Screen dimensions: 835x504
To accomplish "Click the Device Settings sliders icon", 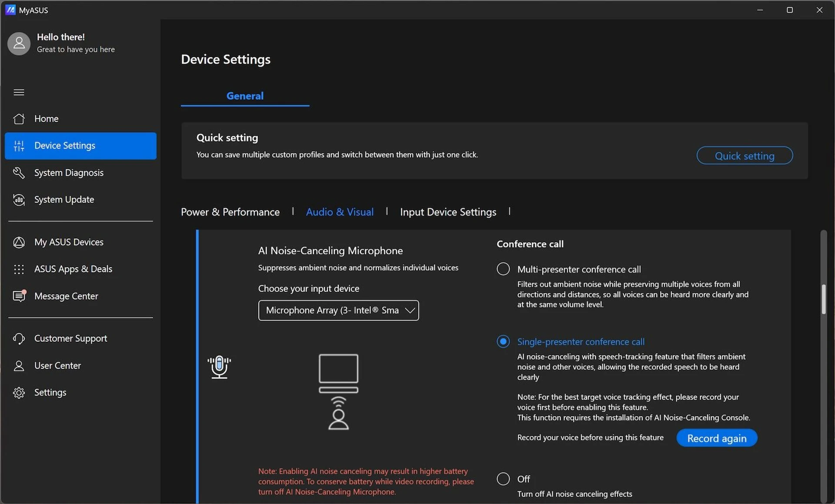I will 19,146.
